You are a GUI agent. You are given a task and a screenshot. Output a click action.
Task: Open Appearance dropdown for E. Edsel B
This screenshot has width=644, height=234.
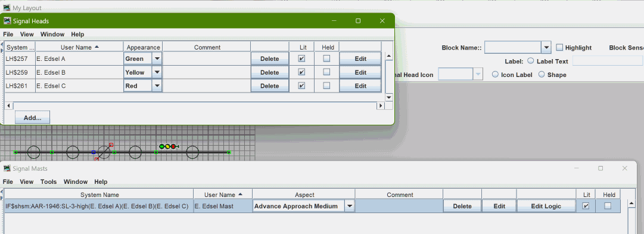(157, 72)
